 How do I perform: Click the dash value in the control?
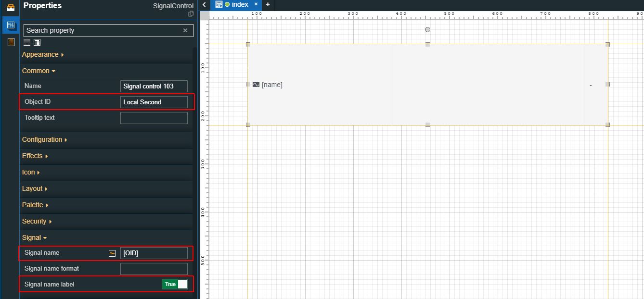click(x=591, y=85)
